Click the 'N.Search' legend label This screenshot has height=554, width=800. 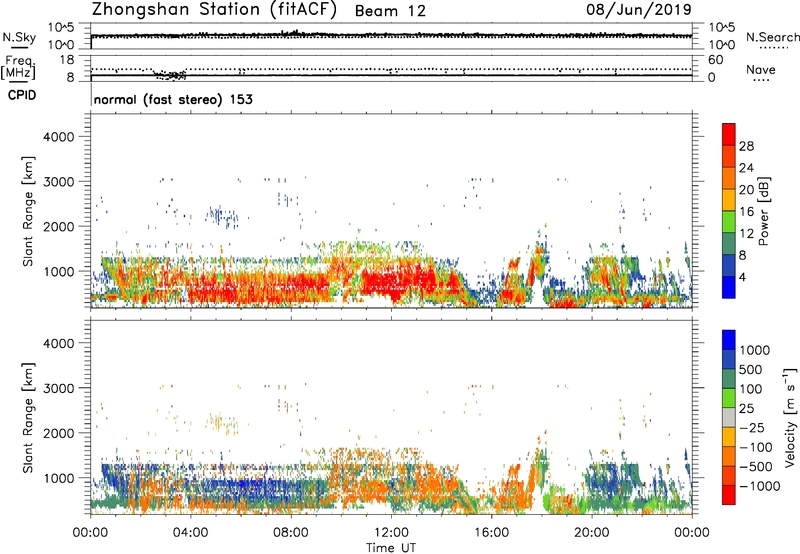pyautogui.click(x=772, y=37)
